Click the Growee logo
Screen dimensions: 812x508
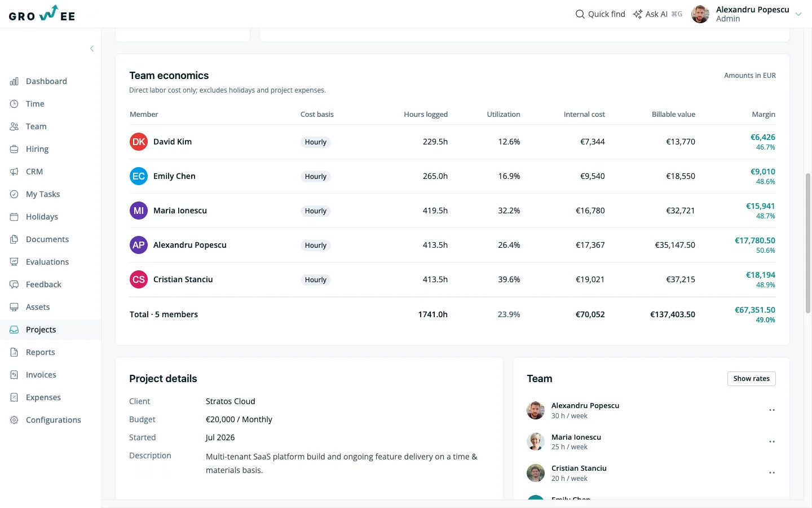pyautogui.click(x=42, y=14)
